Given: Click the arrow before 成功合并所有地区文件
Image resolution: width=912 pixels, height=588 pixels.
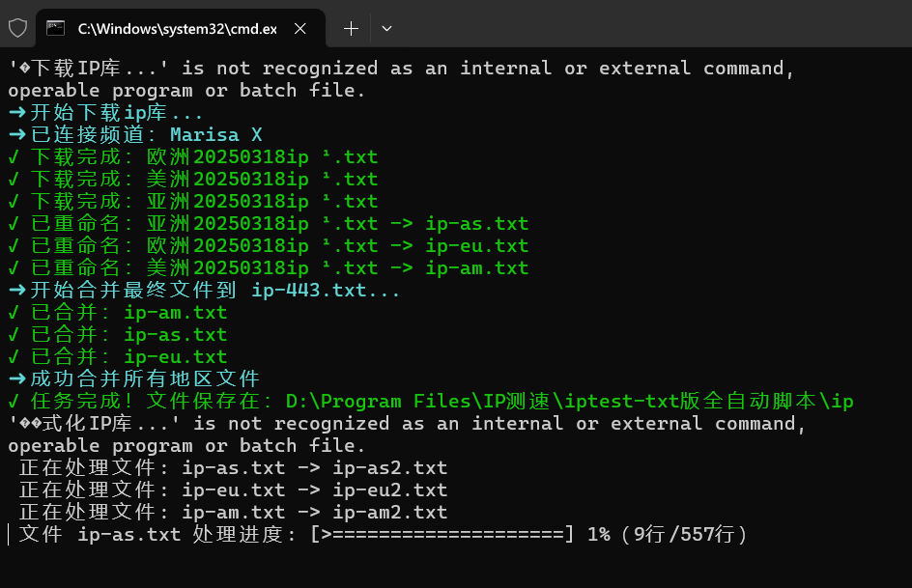Looking at the screenshot, I should [x=17, y=378].
